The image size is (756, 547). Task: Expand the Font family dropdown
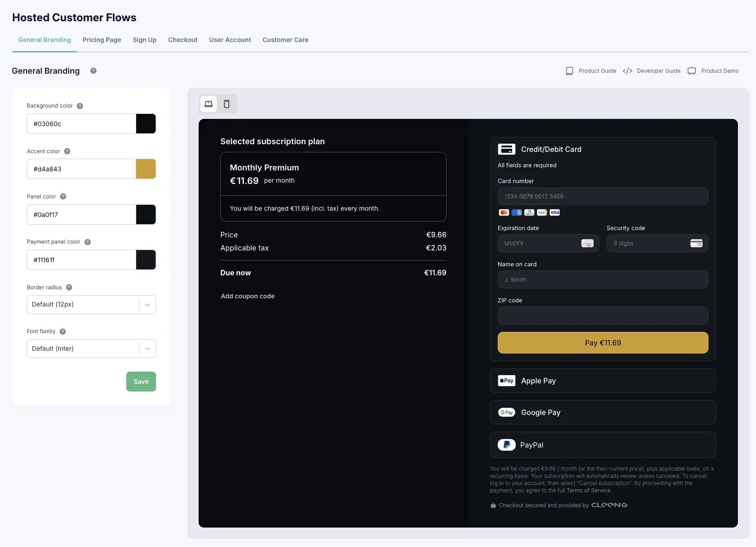pyautogui.click(x=91, y=349)
